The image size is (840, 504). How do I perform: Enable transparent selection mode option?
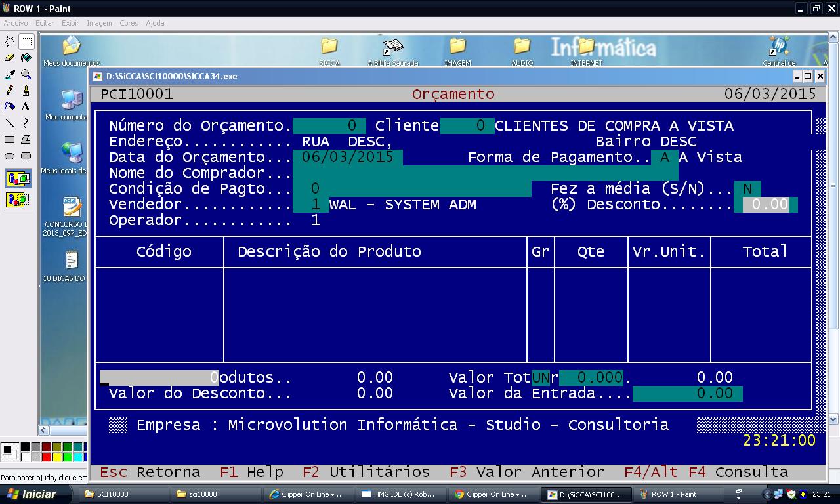tap(18, 199)
